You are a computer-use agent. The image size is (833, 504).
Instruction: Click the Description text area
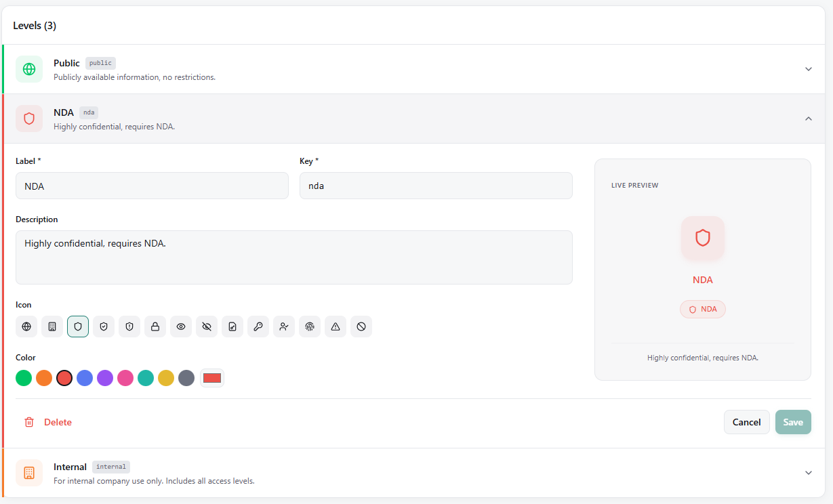click(293, 257)
